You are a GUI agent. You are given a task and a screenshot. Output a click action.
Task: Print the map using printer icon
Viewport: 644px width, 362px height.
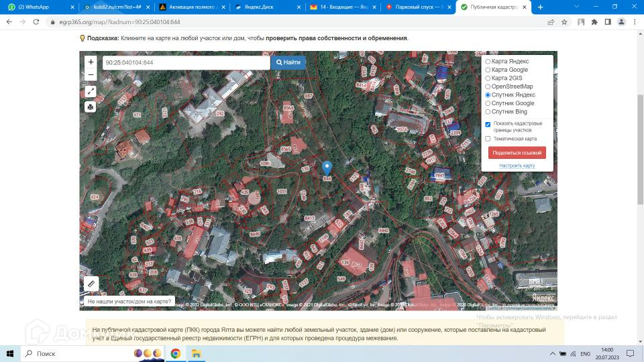(x=91, y=107)
